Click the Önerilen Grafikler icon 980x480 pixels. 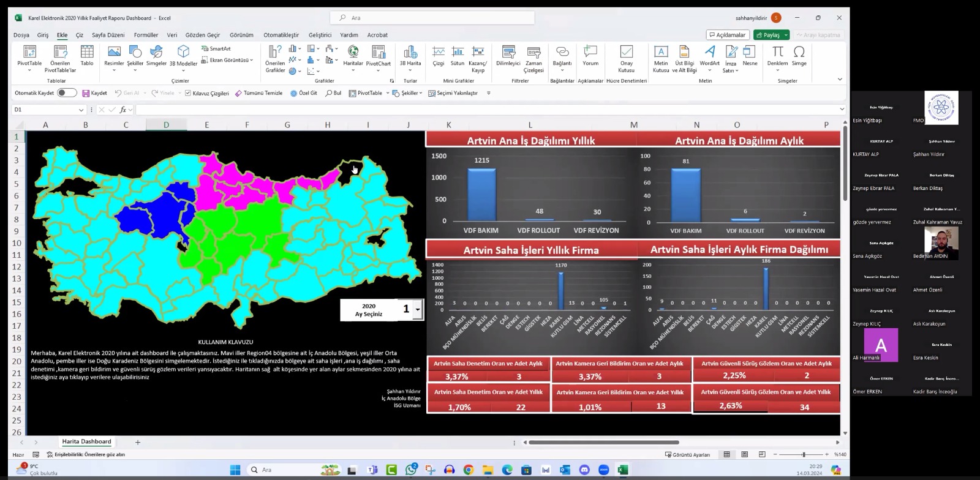pyautogui.click(x=275, y=59)
